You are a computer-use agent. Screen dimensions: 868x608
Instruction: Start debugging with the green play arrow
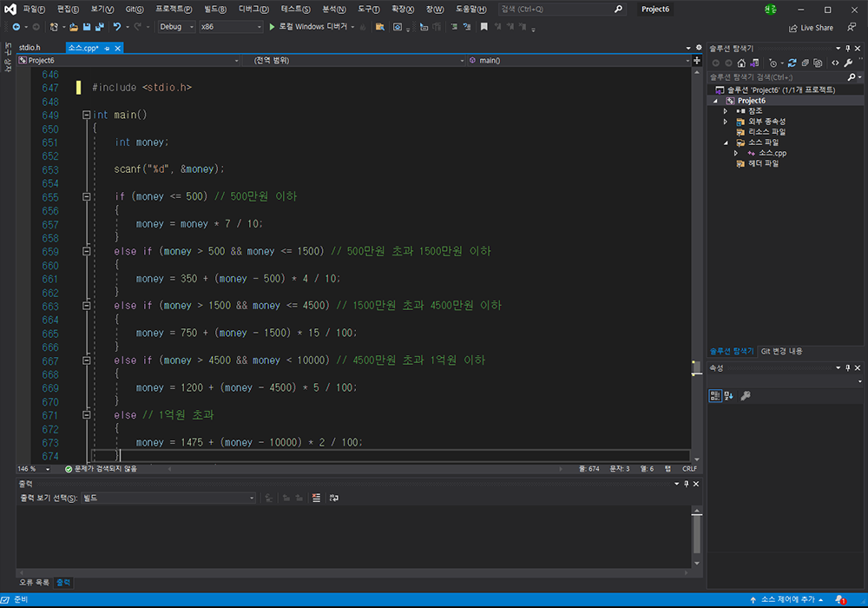coord(272,27)
